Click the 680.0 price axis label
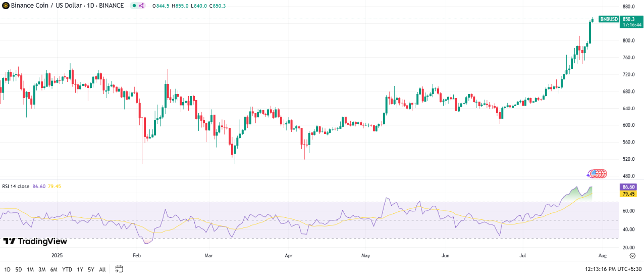The width and height of the screenshot is (644, 274). pos(629,92)
